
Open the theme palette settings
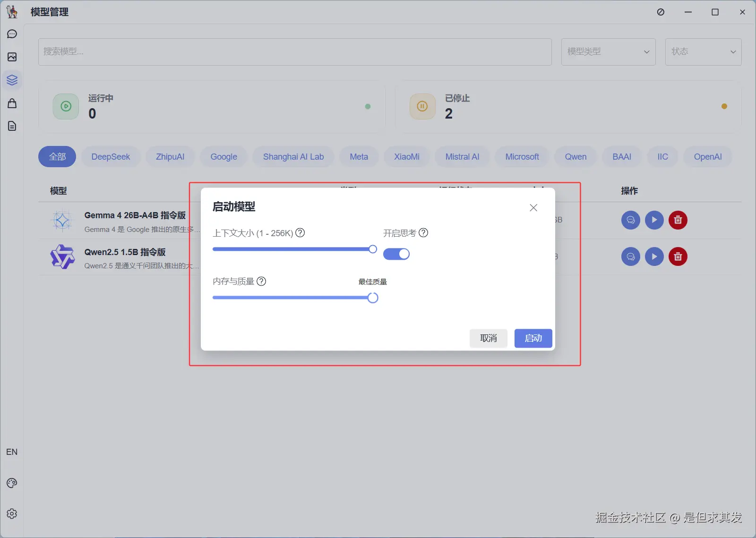coord(12,482)
